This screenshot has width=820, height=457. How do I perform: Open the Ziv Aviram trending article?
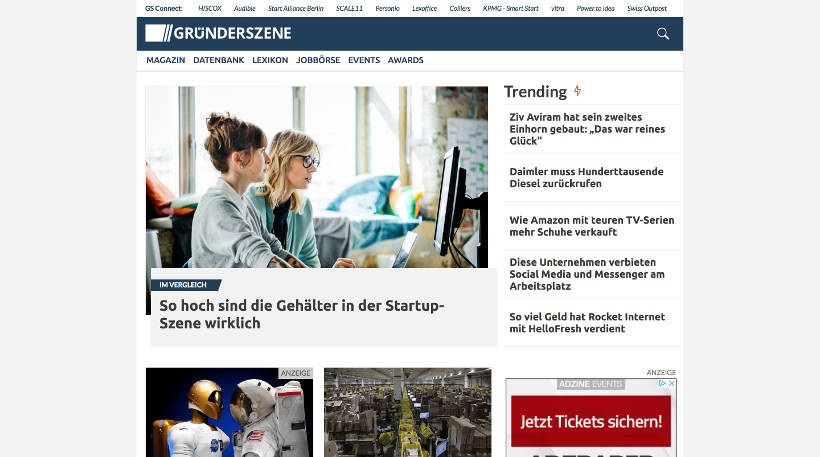tap(587, 129)
